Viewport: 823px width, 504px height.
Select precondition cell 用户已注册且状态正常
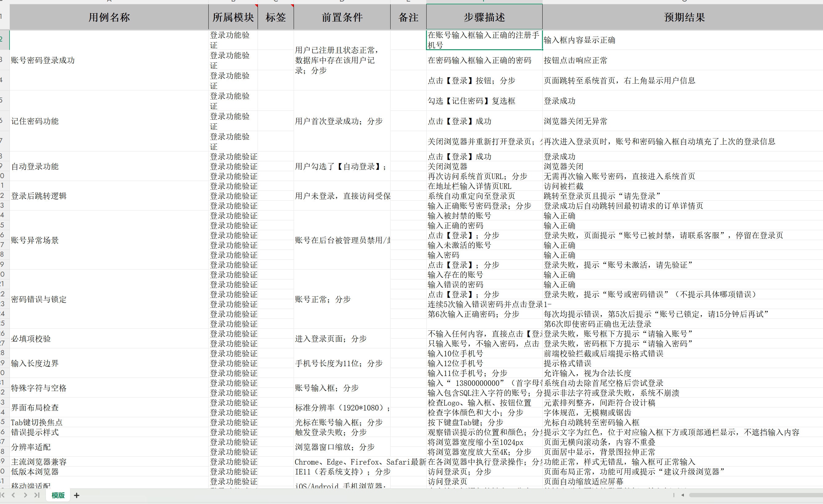342,60
